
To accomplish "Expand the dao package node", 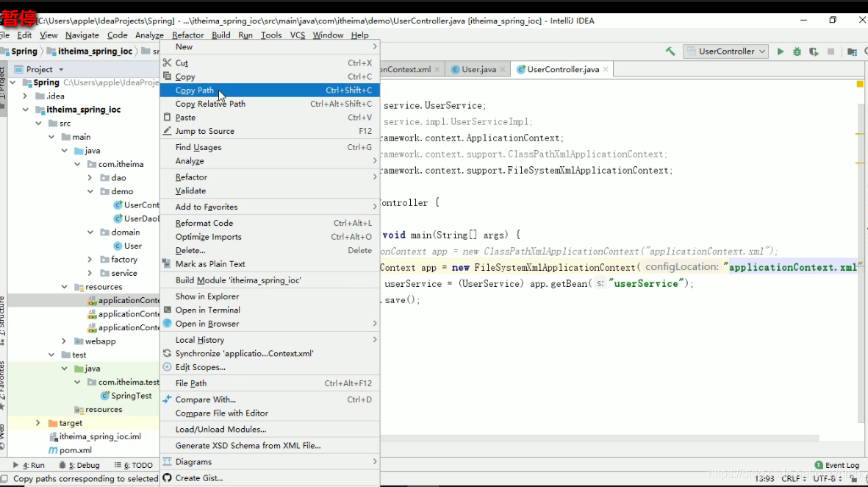I will coord(90,178).
